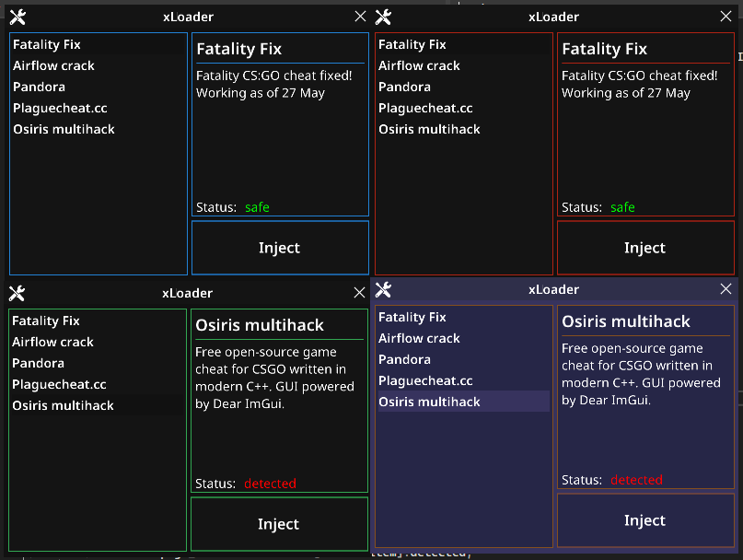Click Inject in the purple-themed window
This screenshot has height=560, width=743.
tap(645, 520)
